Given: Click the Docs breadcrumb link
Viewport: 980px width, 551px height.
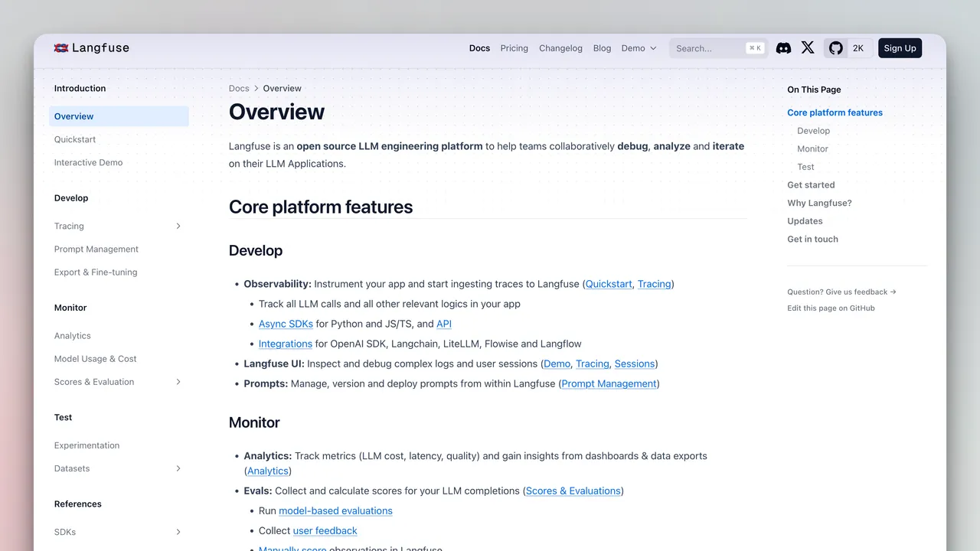Looking at the screenshot, I should point(239,88).
